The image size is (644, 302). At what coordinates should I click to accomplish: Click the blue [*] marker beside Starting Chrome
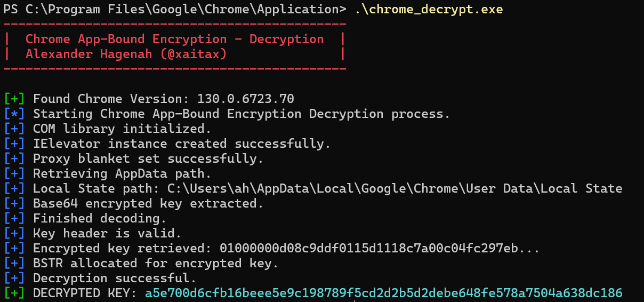pos(14,114)
